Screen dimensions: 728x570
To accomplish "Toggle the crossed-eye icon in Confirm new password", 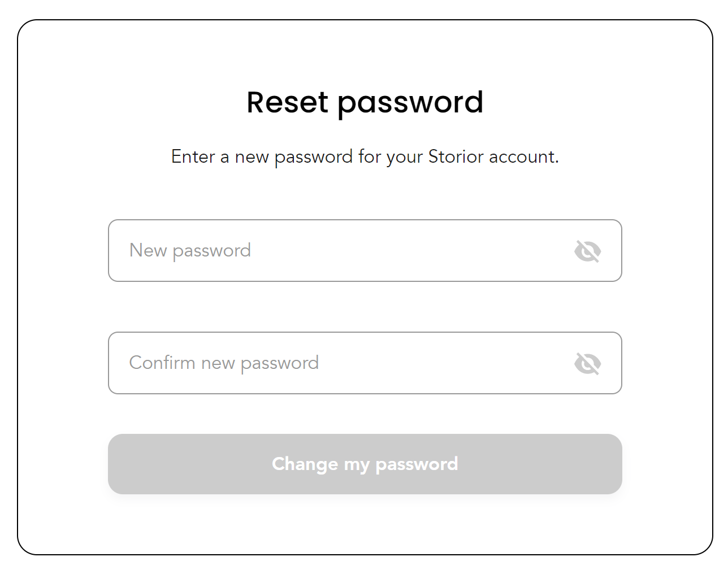I will [587, 363].
